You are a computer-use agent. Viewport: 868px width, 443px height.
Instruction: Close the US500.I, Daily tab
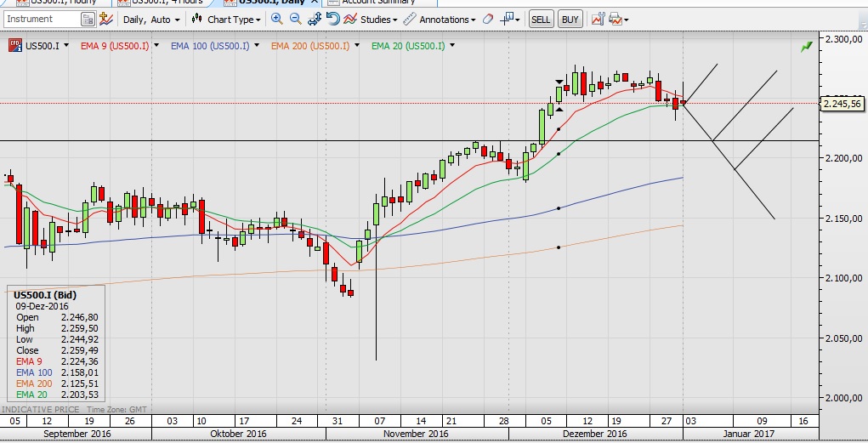click(315, 2)
